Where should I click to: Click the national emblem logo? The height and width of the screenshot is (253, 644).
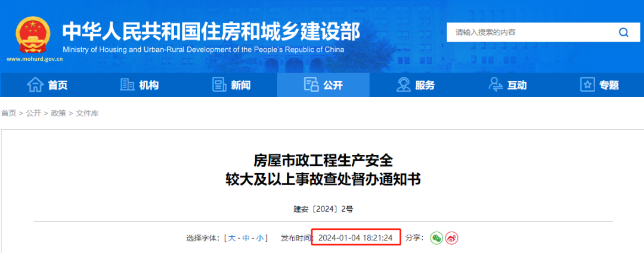[33, 35]
